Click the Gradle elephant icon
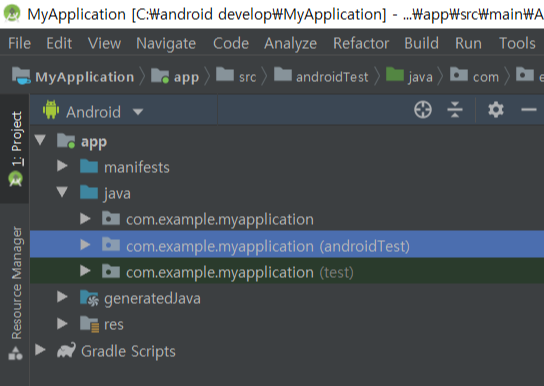The height and width of the screenshot is (386, 544). click(66, 351)
